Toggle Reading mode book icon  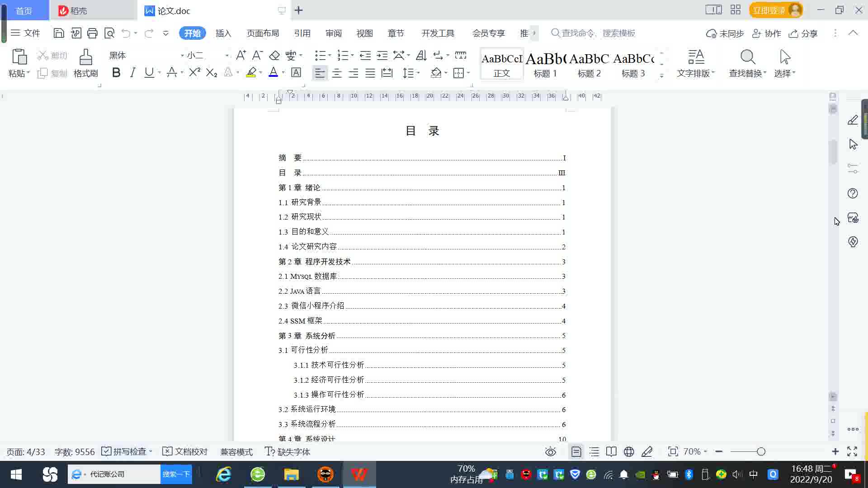click(x=611, y=451)
